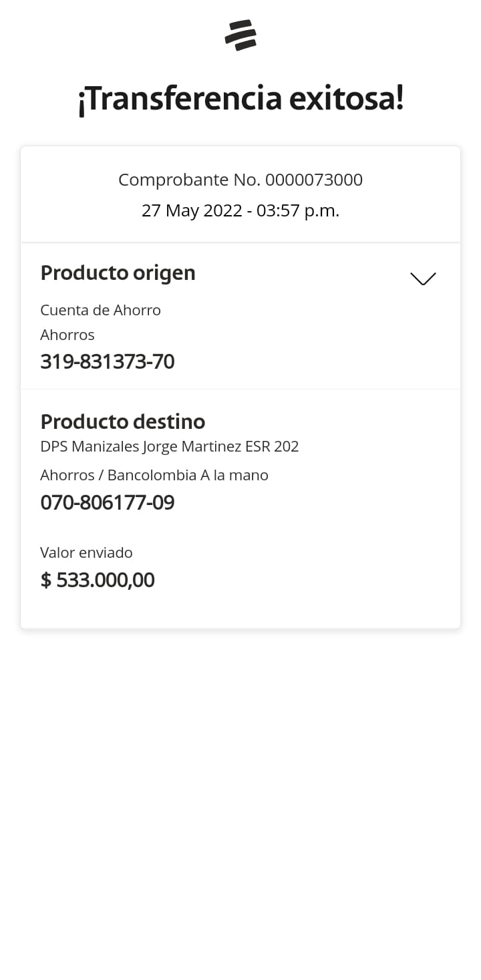Tap the Producto origen section title
Viewport: 481px width, 980px height.
click(118, 273)
